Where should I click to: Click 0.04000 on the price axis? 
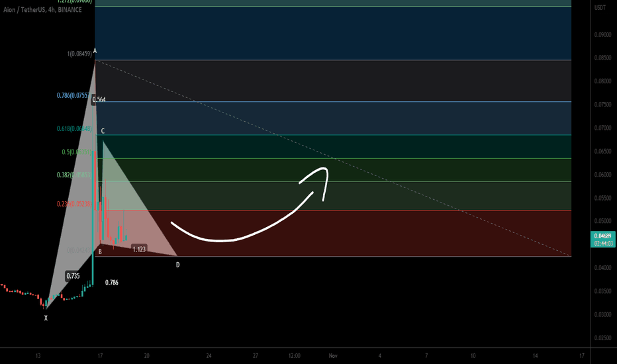pyautogui.click(x=603, y=268)
